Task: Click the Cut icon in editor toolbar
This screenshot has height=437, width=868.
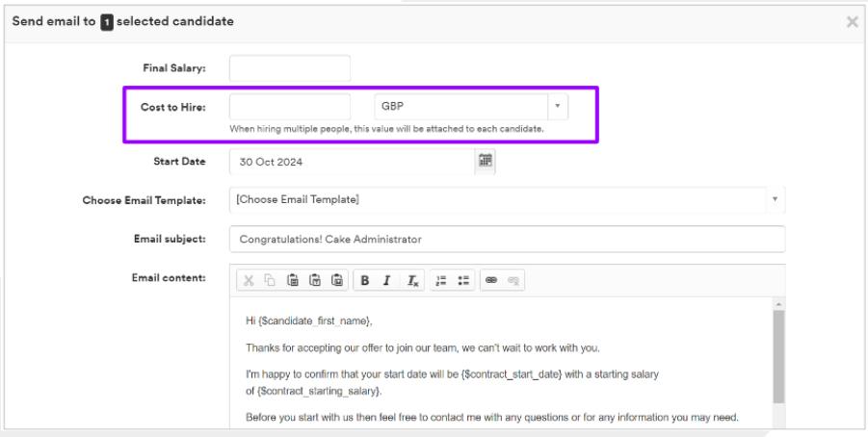Action: click(249, 280)
